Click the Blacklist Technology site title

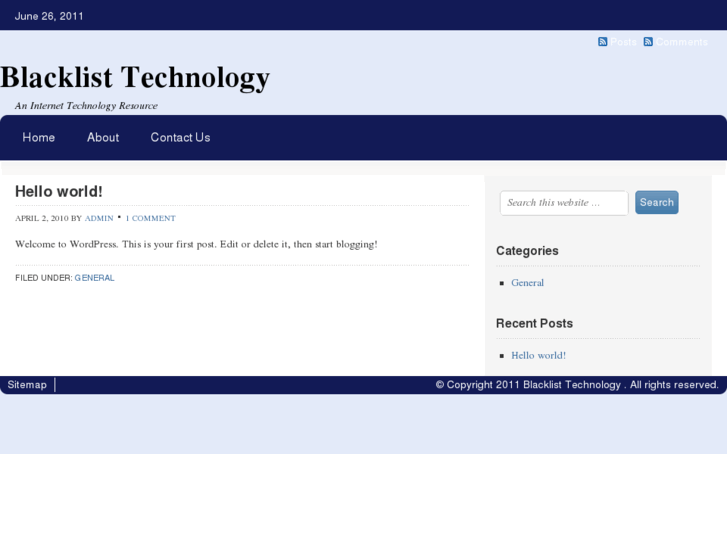pos(135,77)
